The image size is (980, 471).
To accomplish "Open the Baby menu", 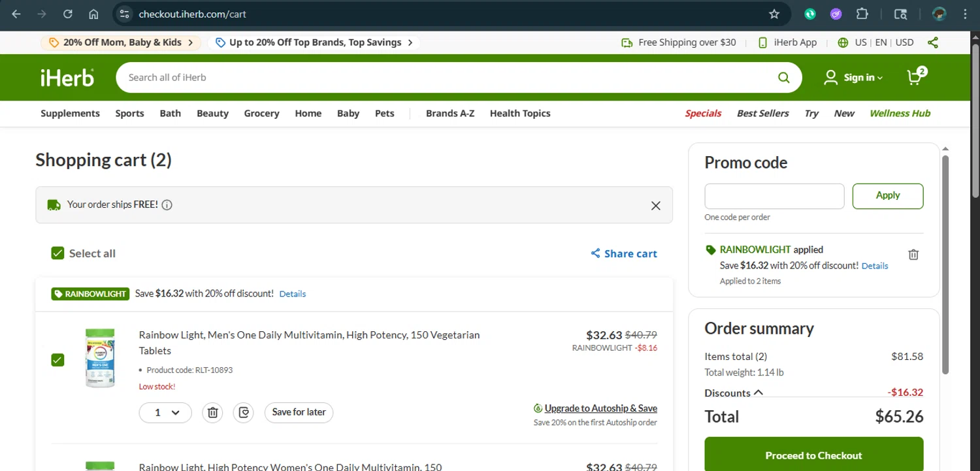I will click(348, 114).
